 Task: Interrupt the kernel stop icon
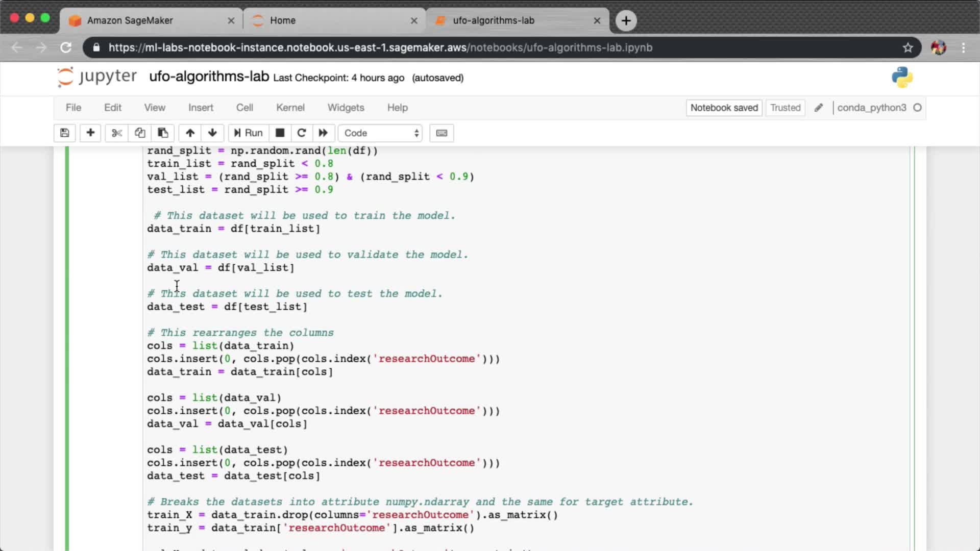[x=280, y=133]
